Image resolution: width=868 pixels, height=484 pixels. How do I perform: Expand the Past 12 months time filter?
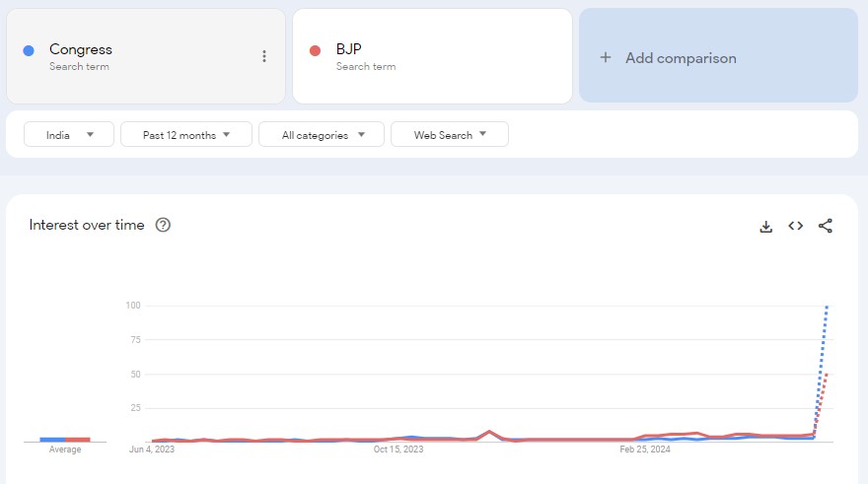(185, 135)
